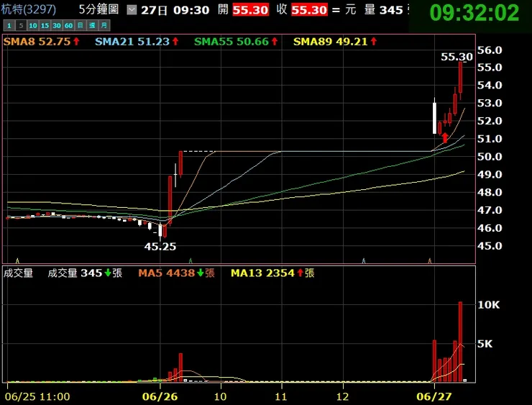Click the 06/26 volume bar peaking near 4K

point(180,368)
